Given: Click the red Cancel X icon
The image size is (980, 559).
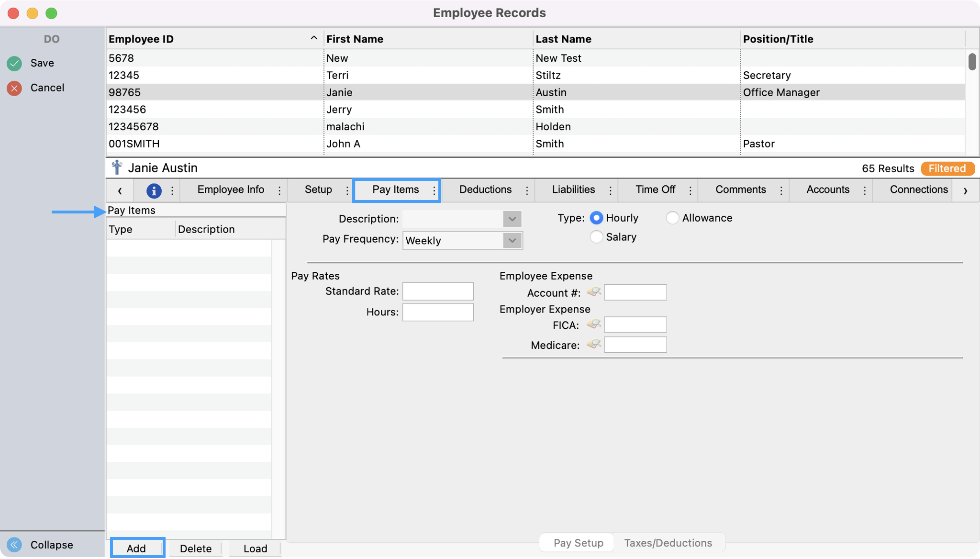Looking at the screenshot, I should pyautogui.click(x=14, y=88).
